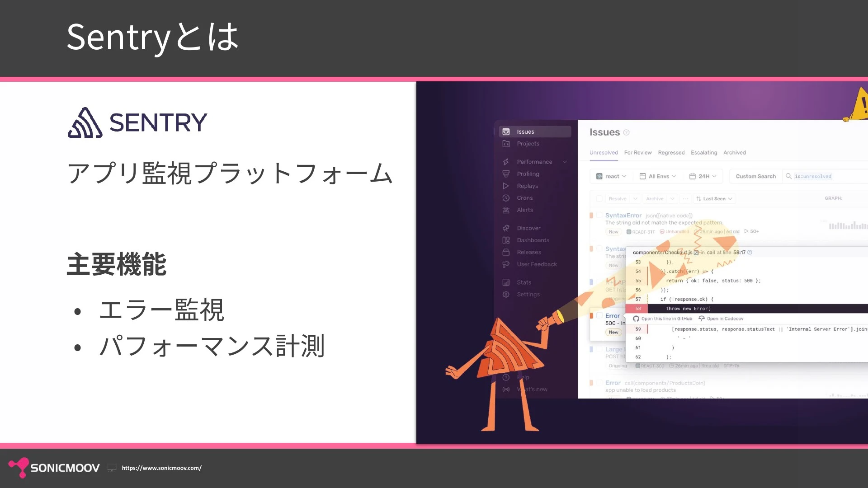Check the ProductsJoin Error issue checkbox
The image size is (868, 488).
[x=599, y=383]
